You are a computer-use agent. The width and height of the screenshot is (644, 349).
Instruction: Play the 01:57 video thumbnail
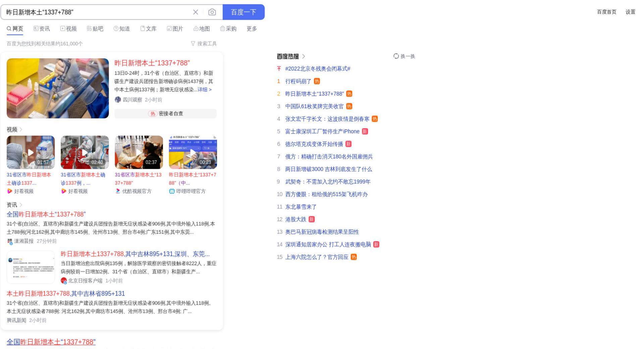coord(31,152)
